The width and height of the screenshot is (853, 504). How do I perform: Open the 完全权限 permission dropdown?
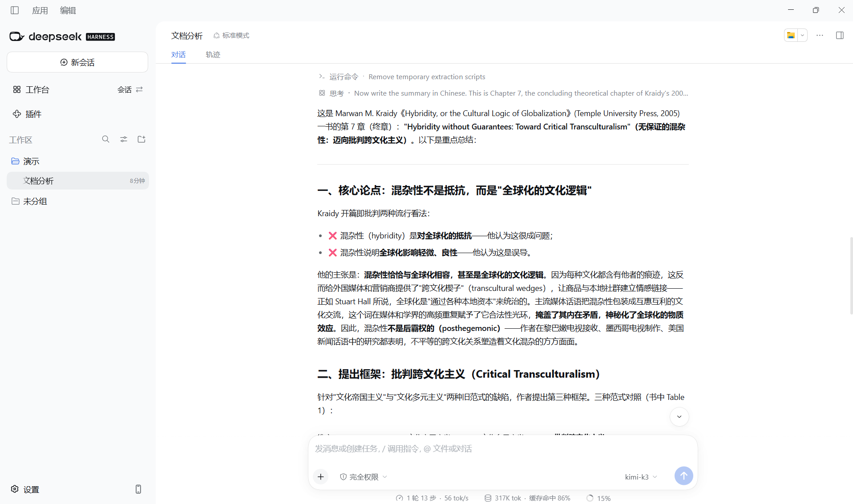[364, 477]
